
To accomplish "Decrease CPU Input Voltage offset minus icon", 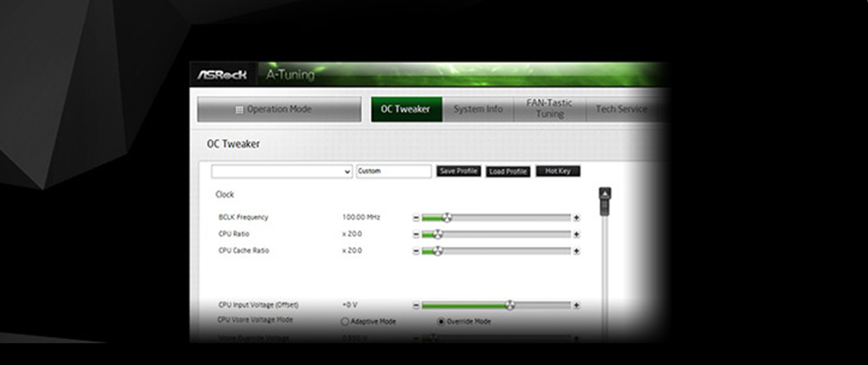I will pyautogui.click(x=416, y=306).
